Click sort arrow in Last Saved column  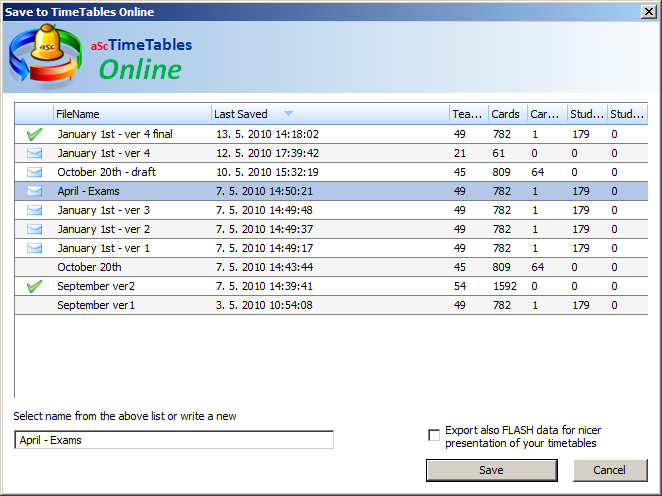(288, 114)
